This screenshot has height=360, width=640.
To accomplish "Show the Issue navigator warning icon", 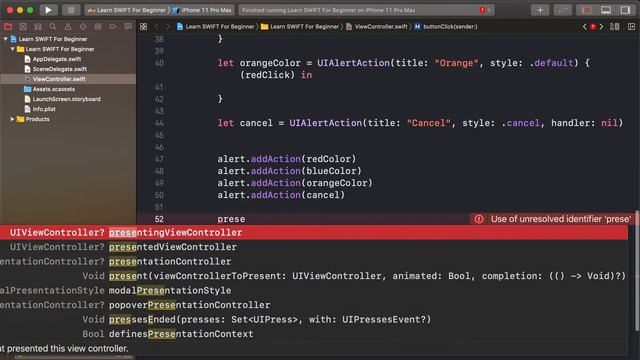I will tap(68, 27).
